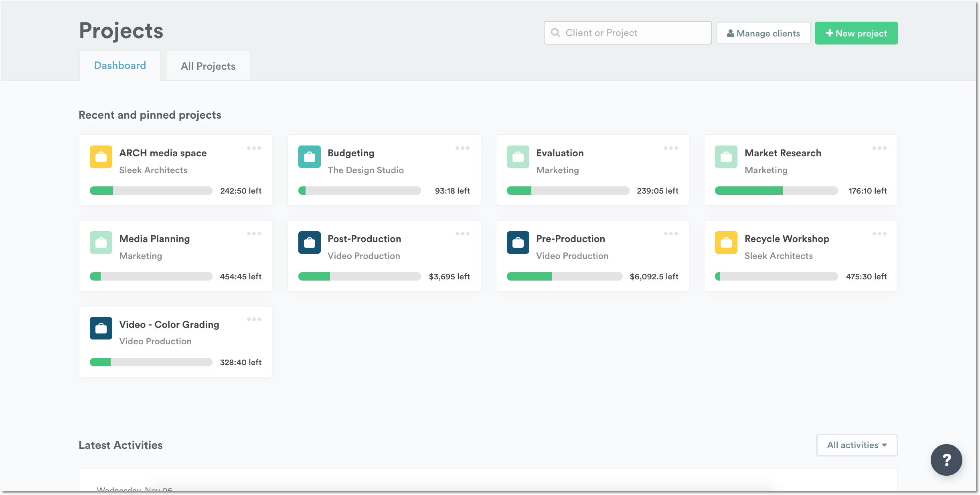
Task: Open the All activities filter dropdown
Action: 856,445
